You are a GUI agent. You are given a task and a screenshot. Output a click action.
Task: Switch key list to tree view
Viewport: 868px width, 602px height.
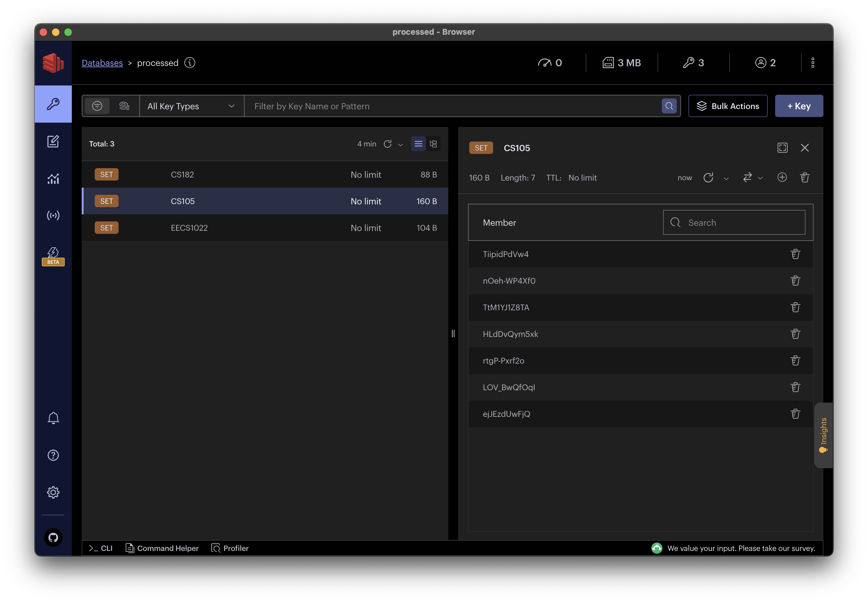click(x=433, y=144)
